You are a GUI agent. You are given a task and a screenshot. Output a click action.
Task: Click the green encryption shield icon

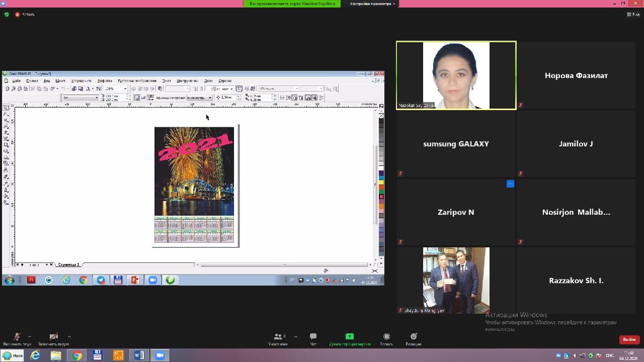[x=7, y=15]
